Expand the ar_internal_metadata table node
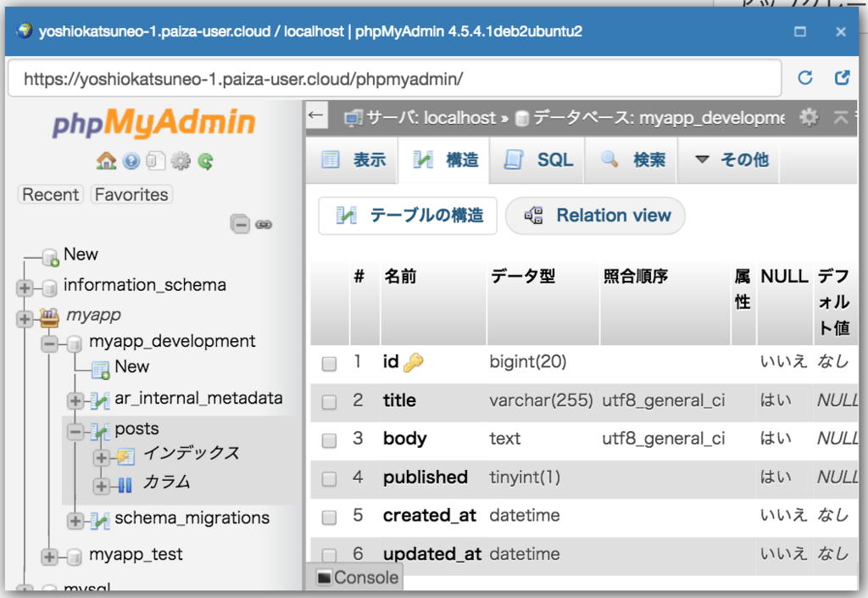Viewport: 868px width, 598px height. click(x=75, y=400)
